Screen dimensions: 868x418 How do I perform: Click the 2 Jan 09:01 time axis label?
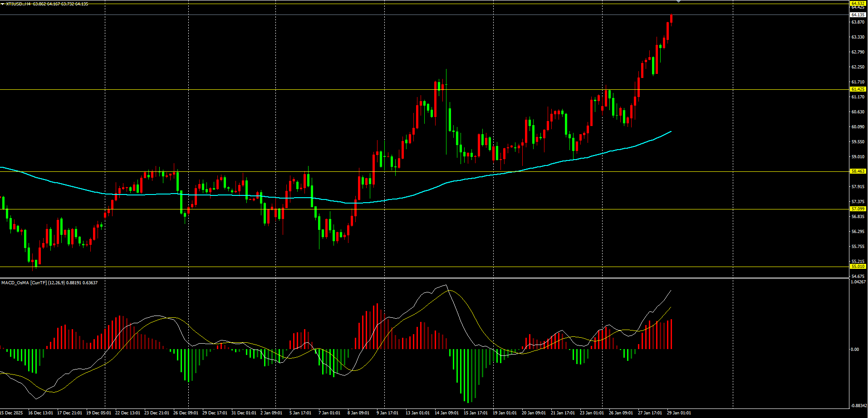[271, 413]
